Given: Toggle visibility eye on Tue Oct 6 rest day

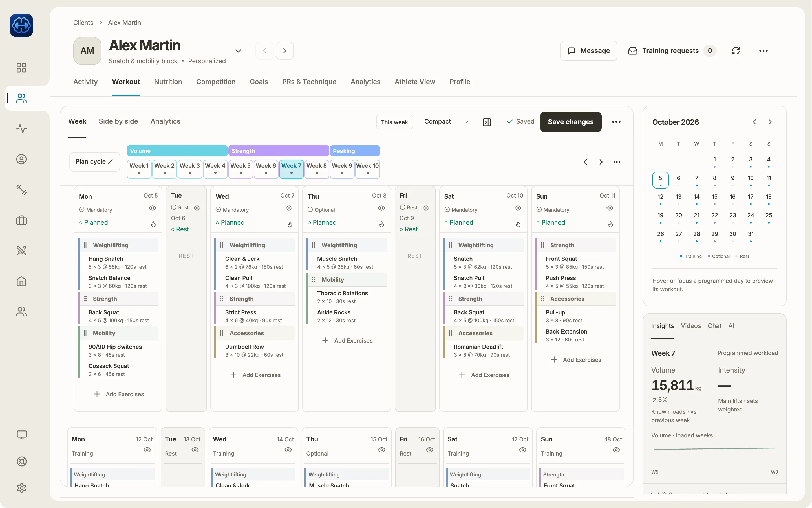Looking at the screenshot, I should 197,208.
